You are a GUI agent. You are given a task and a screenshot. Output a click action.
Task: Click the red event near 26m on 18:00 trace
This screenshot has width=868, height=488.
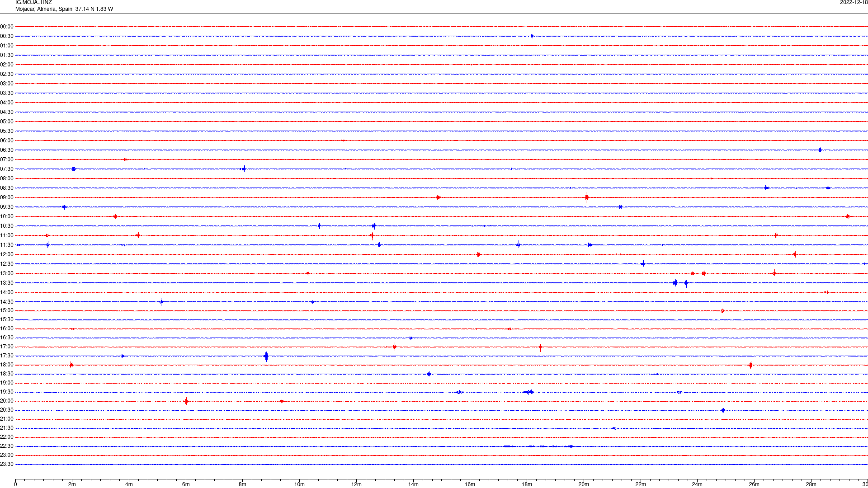[750, 365]
